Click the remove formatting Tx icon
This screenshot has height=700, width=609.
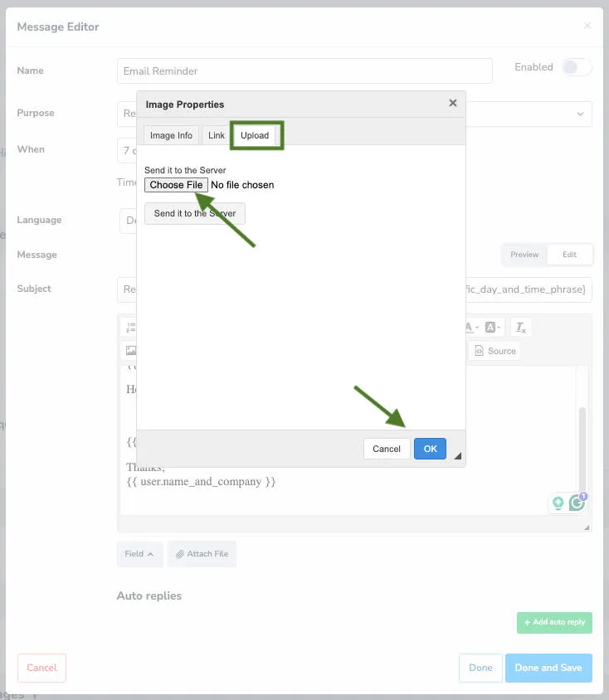pyautogui.click(x=520, y=327)
